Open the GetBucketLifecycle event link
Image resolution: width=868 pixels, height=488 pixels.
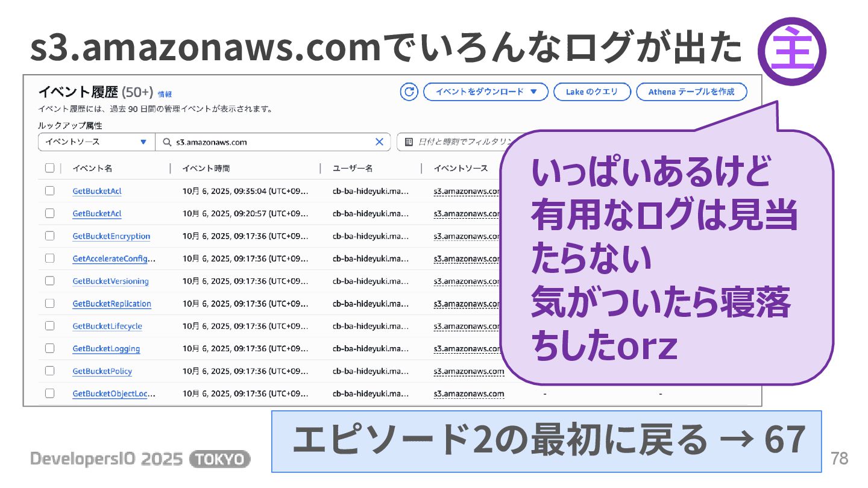tap(107, 326)
